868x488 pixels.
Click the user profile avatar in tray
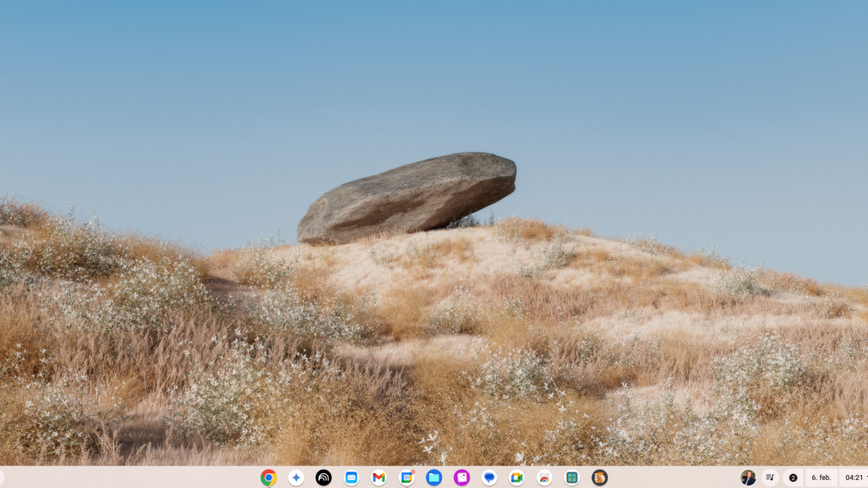click(x=748, y=478)
